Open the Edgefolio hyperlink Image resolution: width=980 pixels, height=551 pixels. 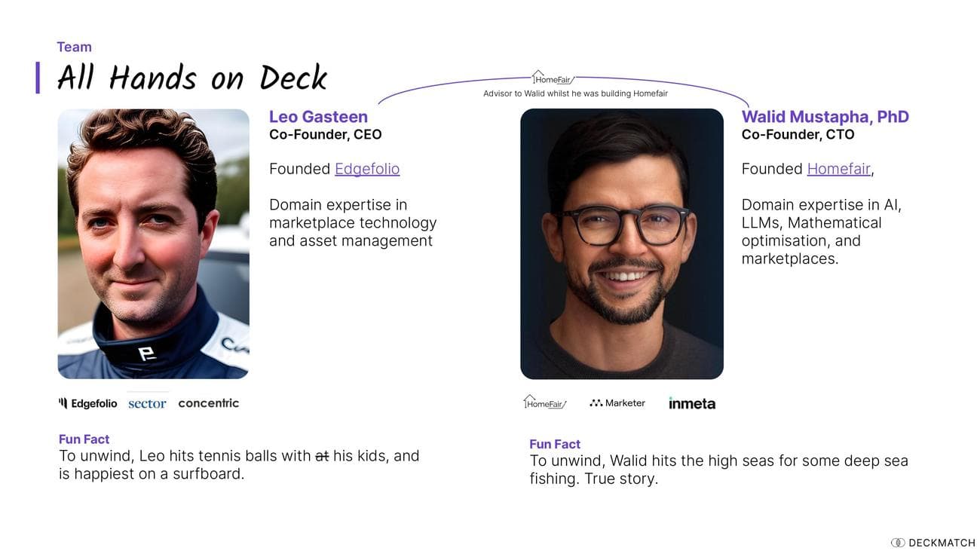coord(367,169)
